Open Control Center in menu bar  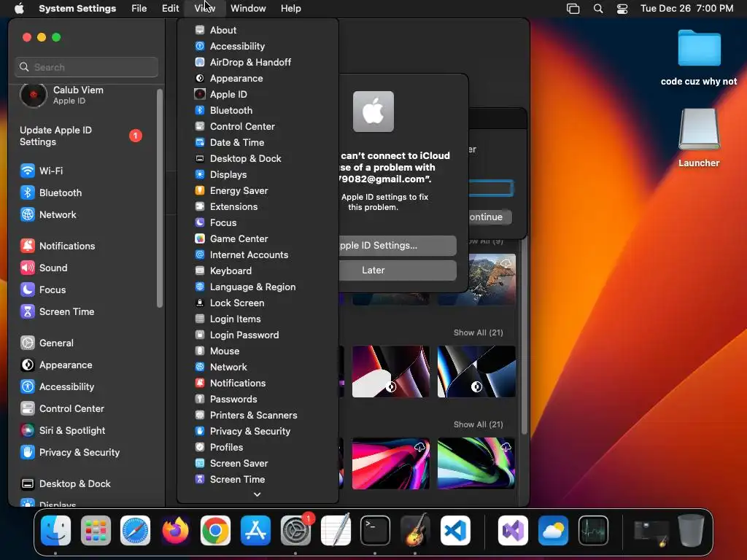tap(622, 8)
